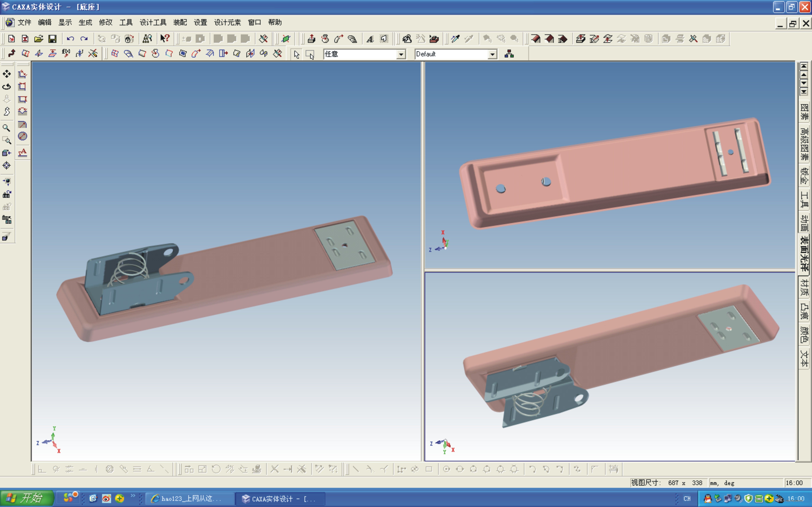Viewport: 812px width, 507px height.
Task: Open the 编辑 menu
Action: click(45, 22)
